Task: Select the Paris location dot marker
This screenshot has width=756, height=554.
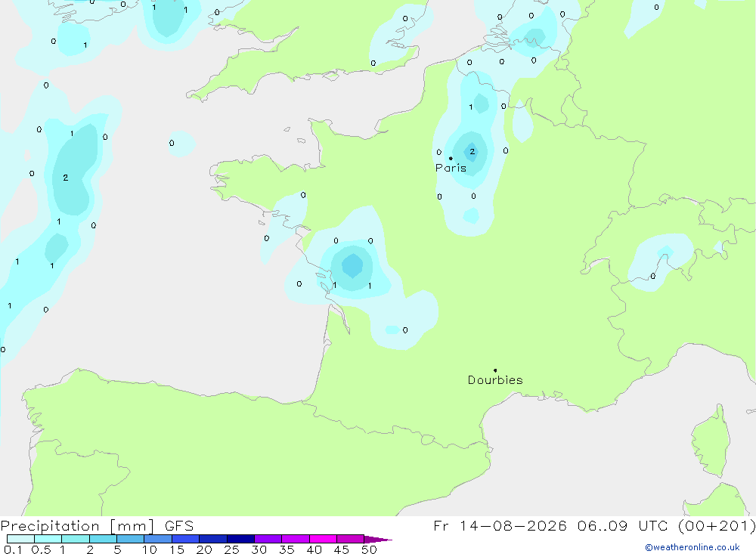Action: pyautogui.click(x=451, y=158)
